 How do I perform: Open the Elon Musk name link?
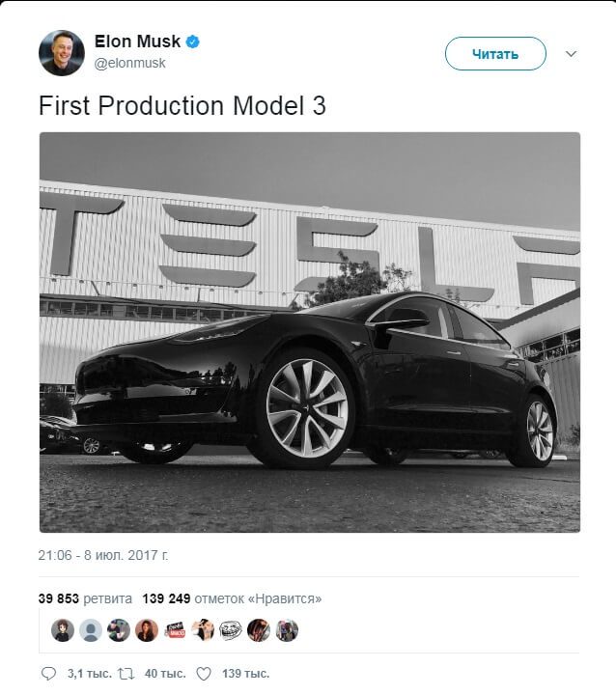[138, 42]
